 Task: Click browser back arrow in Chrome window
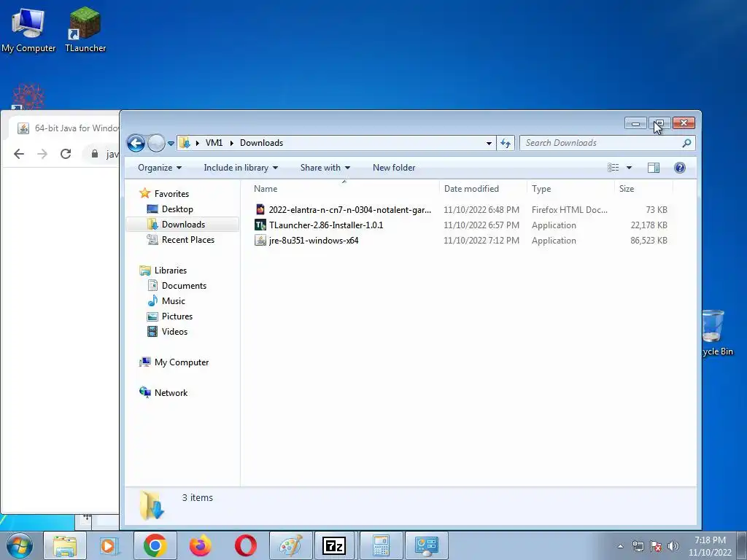click(19, 154)
